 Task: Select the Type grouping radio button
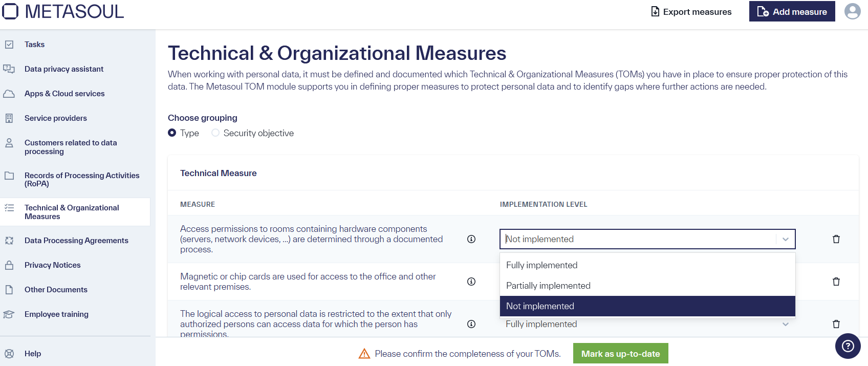coord(172,133)
